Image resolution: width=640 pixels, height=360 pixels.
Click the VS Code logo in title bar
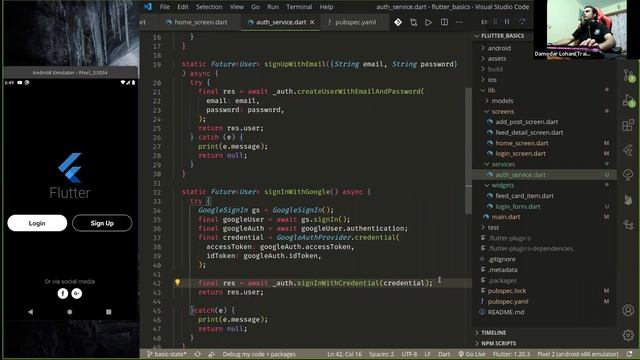(148, 7)
